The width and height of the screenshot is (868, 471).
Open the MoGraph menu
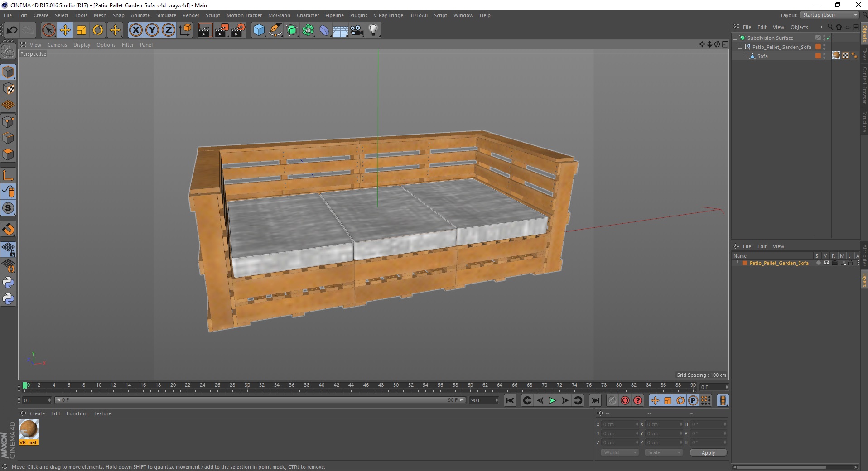click(279, 15)
